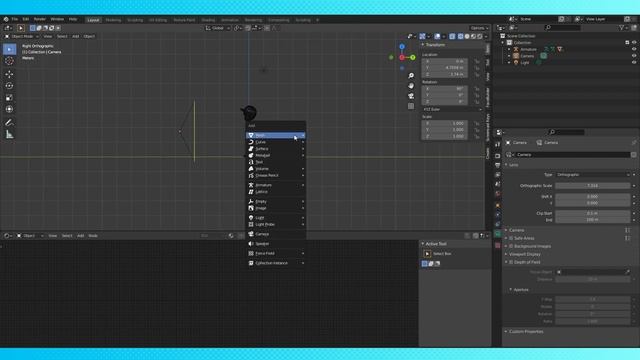Choose Light in the Add menu

tap(276, 218)
